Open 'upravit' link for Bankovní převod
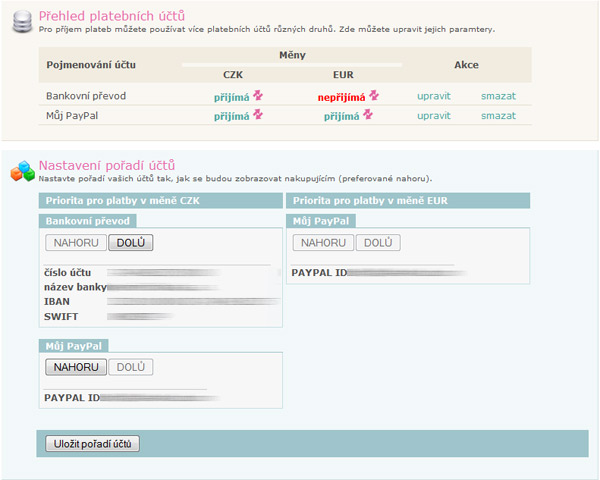Screen dimensions: 600x480 pyautogui.click(x=434, y=96)
